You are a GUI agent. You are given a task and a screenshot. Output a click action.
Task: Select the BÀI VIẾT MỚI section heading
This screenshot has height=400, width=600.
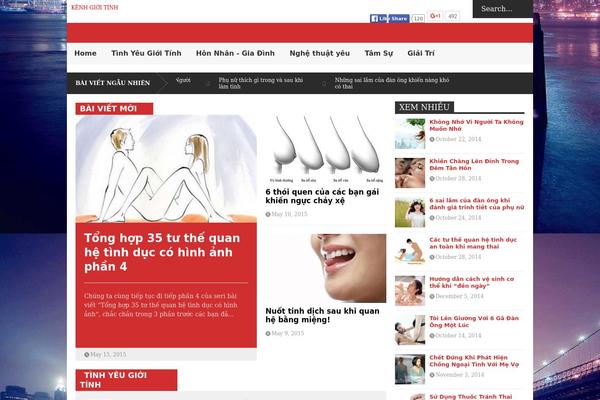(x=114, y=109)
